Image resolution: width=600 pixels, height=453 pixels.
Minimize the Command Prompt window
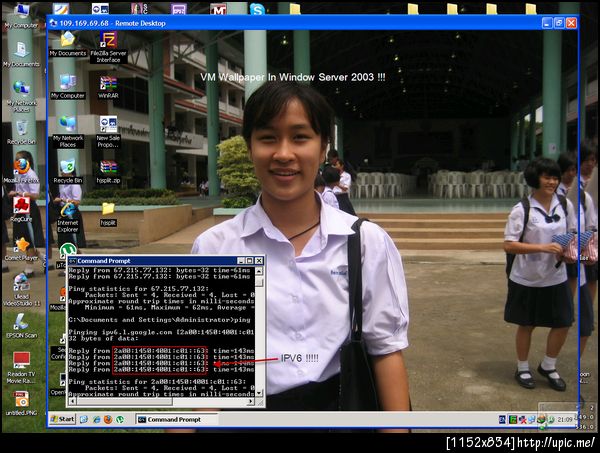click(x=241, y=261)
